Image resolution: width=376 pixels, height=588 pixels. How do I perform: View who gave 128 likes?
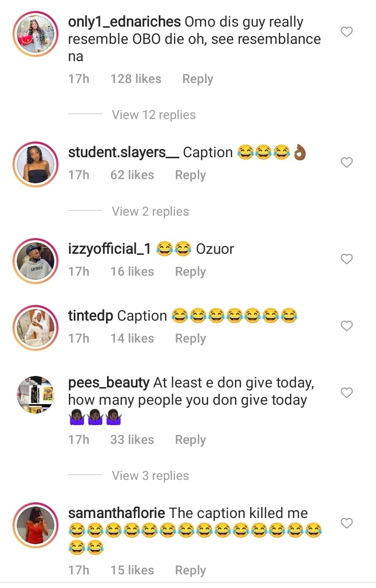136,79
